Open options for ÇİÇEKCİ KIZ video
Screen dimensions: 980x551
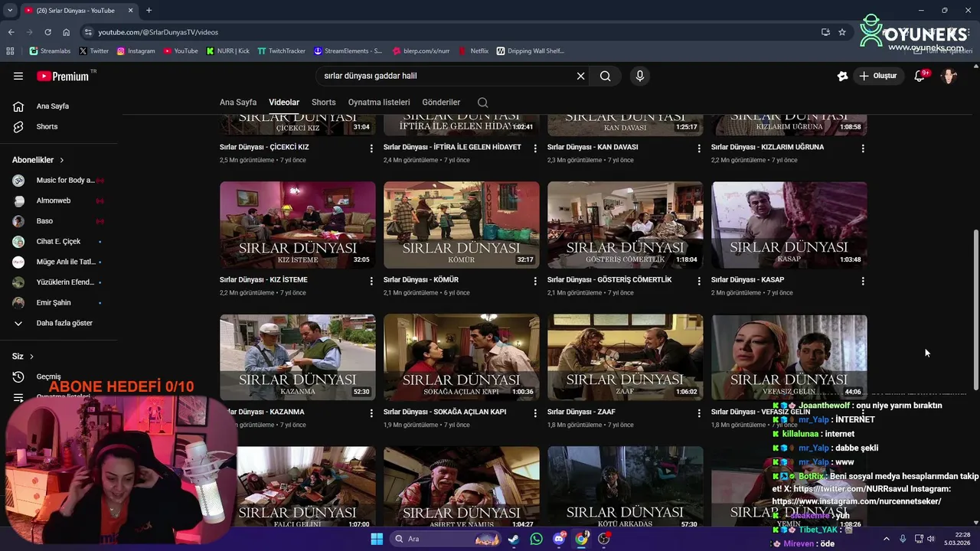coord(371,148)
